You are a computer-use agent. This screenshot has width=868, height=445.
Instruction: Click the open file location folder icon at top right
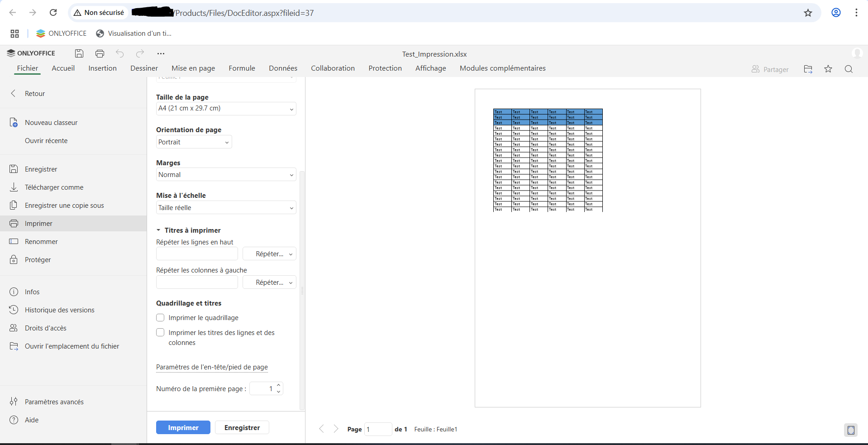(x=808, y=69)
